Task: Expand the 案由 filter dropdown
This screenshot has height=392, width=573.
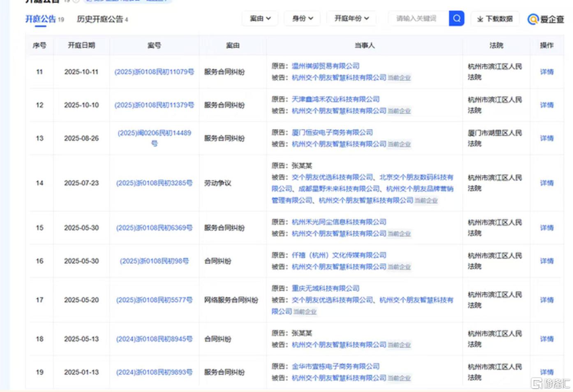Action: pyautogui.click(x=260, y=18)
